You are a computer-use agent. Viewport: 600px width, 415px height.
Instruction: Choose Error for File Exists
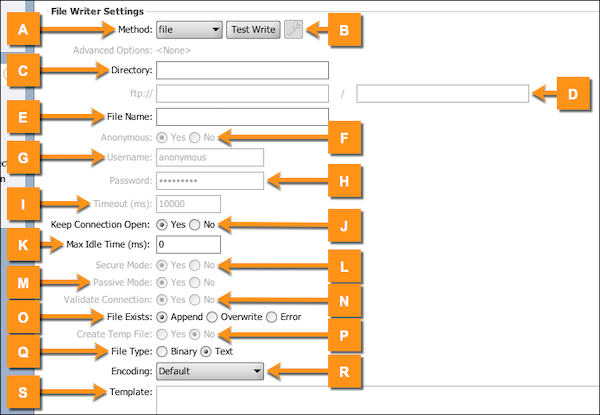[x=272, y=317]
